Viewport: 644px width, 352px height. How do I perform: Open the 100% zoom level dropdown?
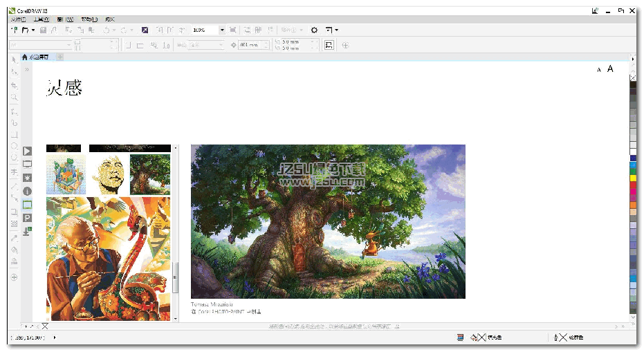pyautogui.click(x=222, y=30)
